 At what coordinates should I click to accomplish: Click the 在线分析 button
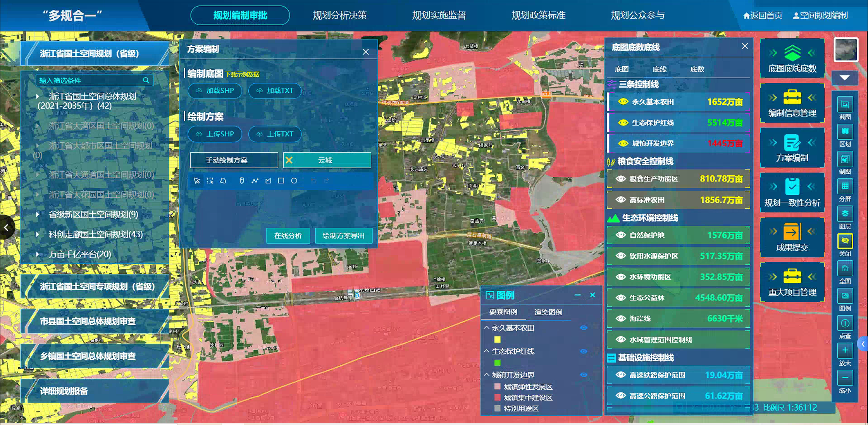coord(288,236)
